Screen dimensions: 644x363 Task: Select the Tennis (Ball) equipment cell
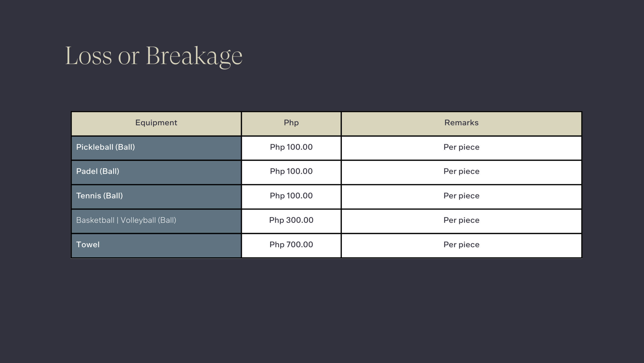[99, 196]
